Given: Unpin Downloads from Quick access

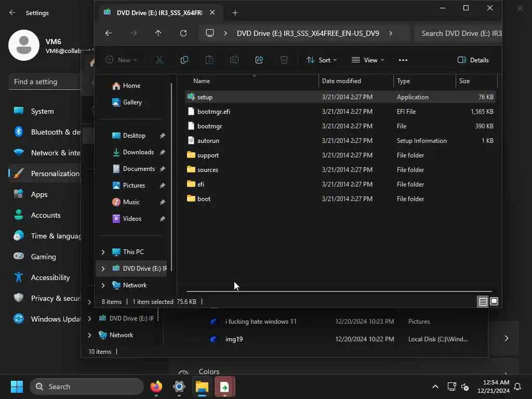Looking at the screenshot, I should (x=162, y=152).
